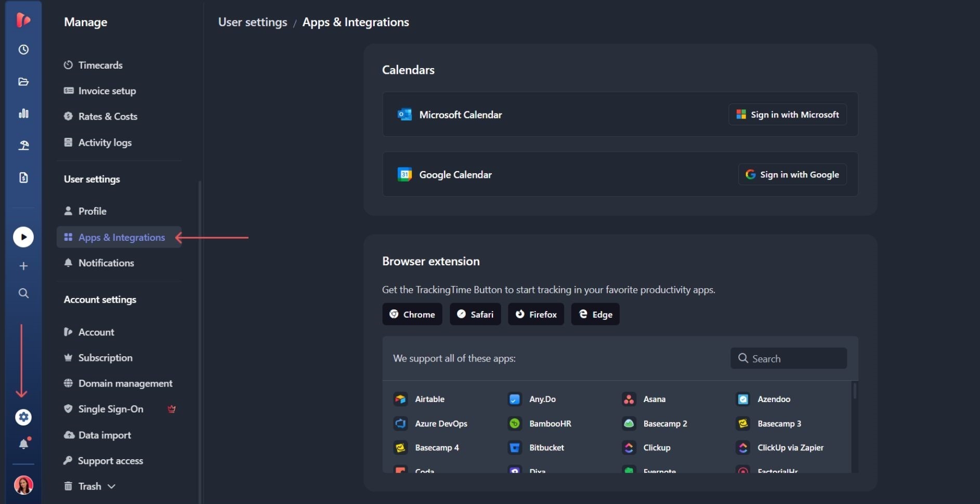980x504 pixels.
Task: Open the time off beach umbrella icon
Action: [23, 146]
